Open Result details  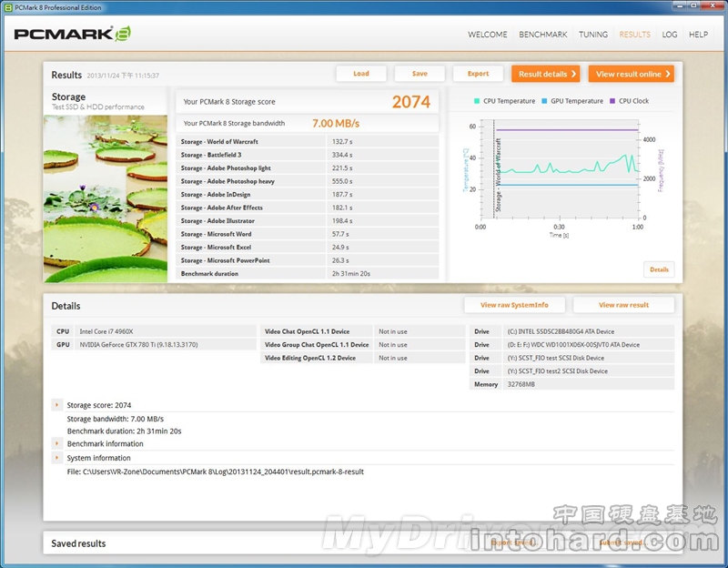[545, 74]
